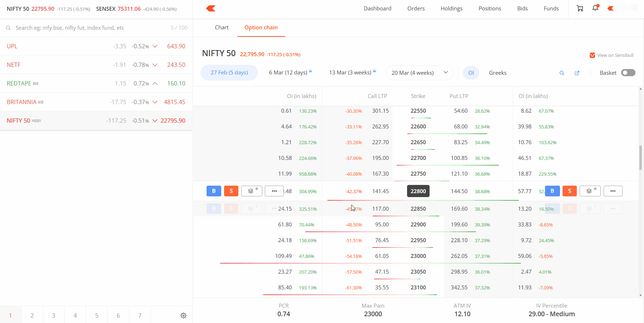Screen dimensions: 644x323
Task: Click the IV Percentile value 29.00 - Medium
Action: tap(552, 314)
